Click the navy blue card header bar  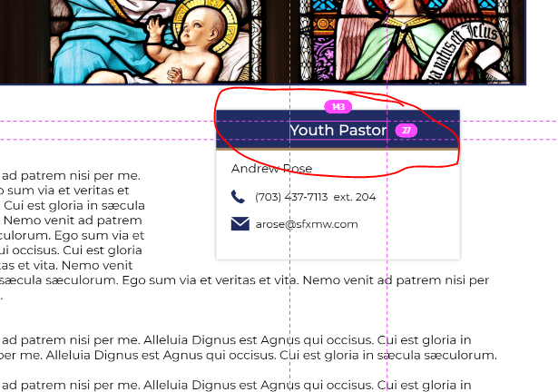coord(338,129)
